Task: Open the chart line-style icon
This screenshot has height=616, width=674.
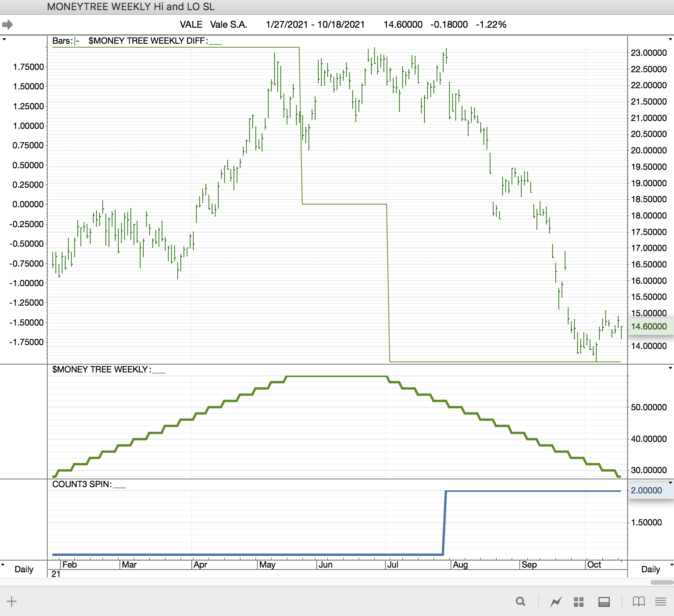Action: pyautogui.click(x=556, y=602)
